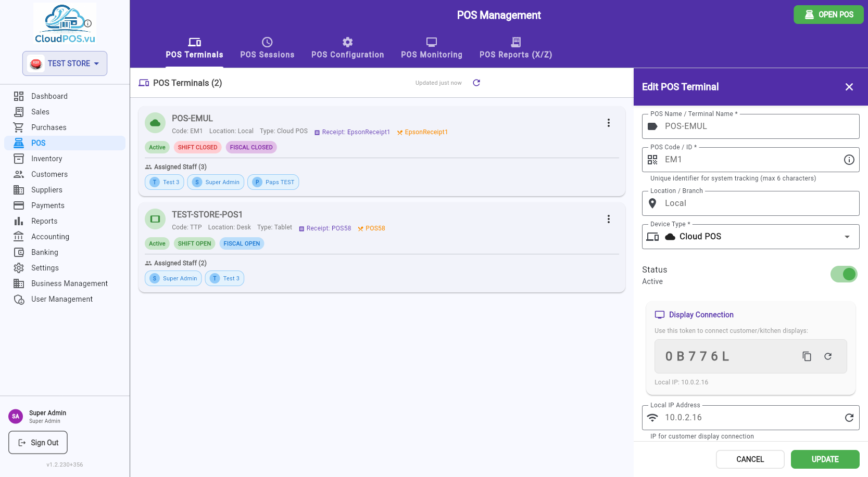
Task: Click the POS Code info icon
Action: (x=849, y=160)
